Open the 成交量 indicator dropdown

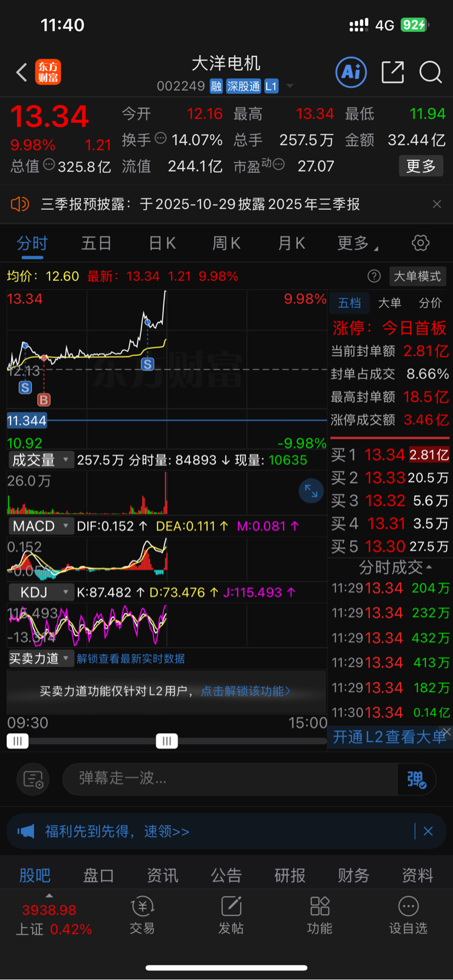[x=41, y=460]
